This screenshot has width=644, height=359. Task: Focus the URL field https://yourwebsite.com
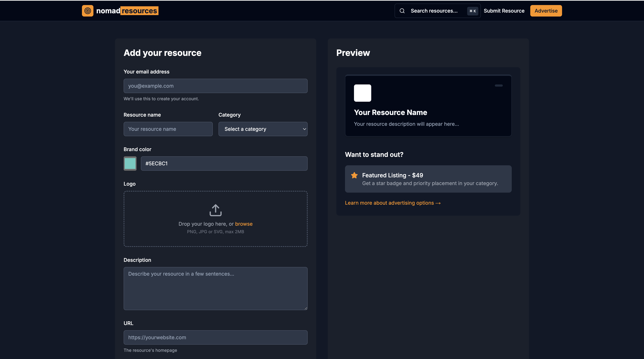(215, 337)
